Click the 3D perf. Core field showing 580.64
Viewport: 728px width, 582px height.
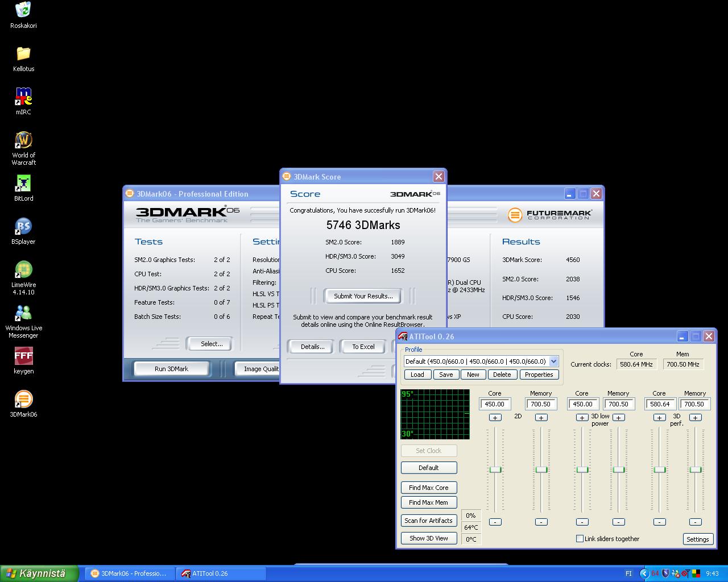click(660, 404)
